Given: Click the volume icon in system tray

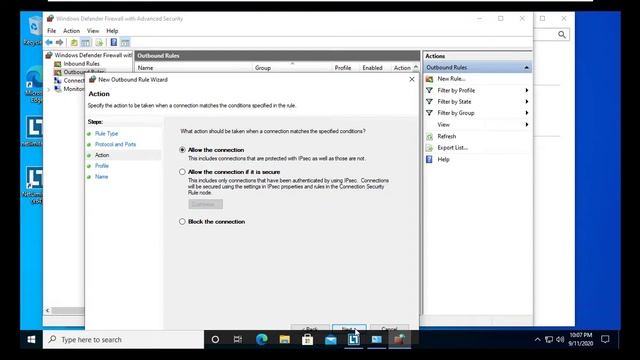Looking at the screenshot, I should point(560,339).
